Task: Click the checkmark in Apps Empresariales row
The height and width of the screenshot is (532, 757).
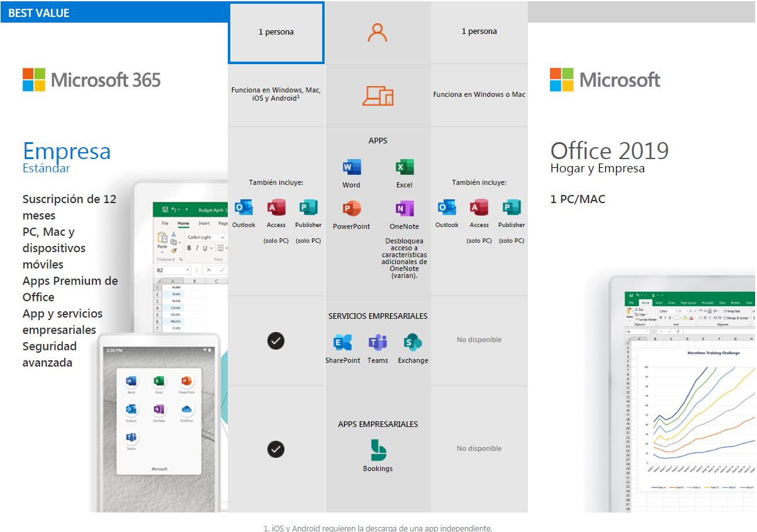Action: (276, 449)
